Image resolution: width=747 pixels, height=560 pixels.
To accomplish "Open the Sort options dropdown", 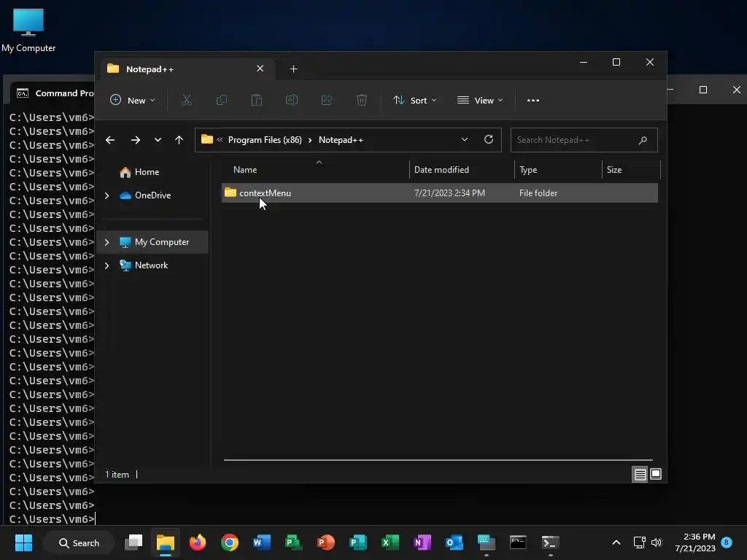I will pyautogui.click(x=414, y=100).
